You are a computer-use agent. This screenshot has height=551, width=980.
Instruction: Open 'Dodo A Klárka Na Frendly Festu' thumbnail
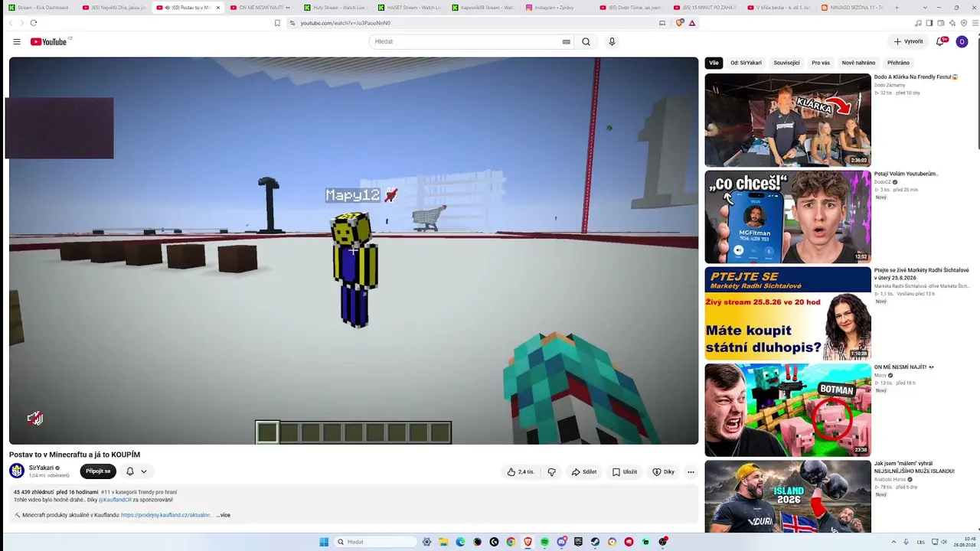pyautogui.click(x=788, y=120)
